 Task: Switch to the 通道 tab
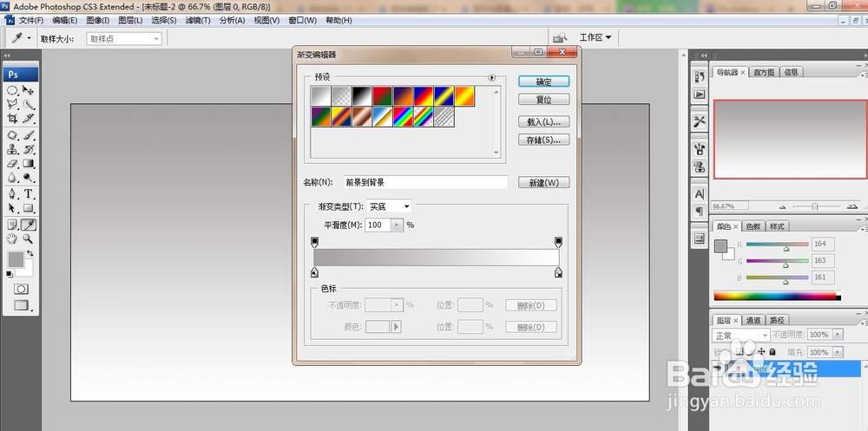(x=753, y=320)
